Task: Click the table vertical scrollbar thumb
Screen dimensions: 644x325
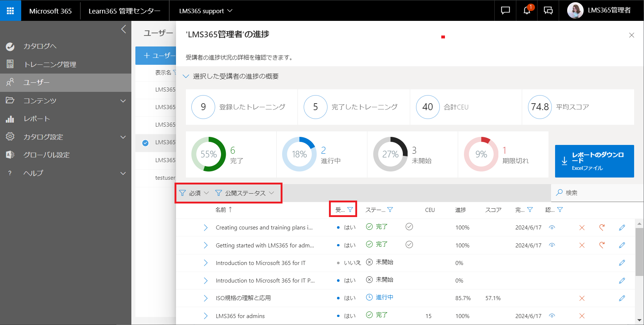Action: point(639,252)
